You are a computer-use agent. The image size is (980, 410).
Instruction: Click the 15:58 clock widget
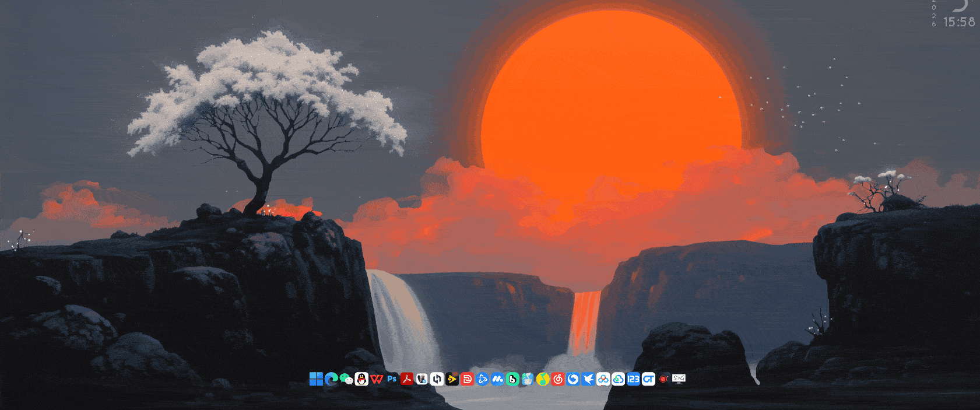(959, 22)
